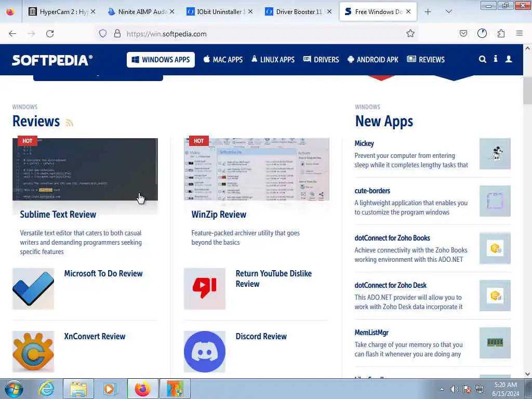Viewport: 532px width, 399px height.
Task: Click the volume speaker tray icon
Action: pos(454,389)
